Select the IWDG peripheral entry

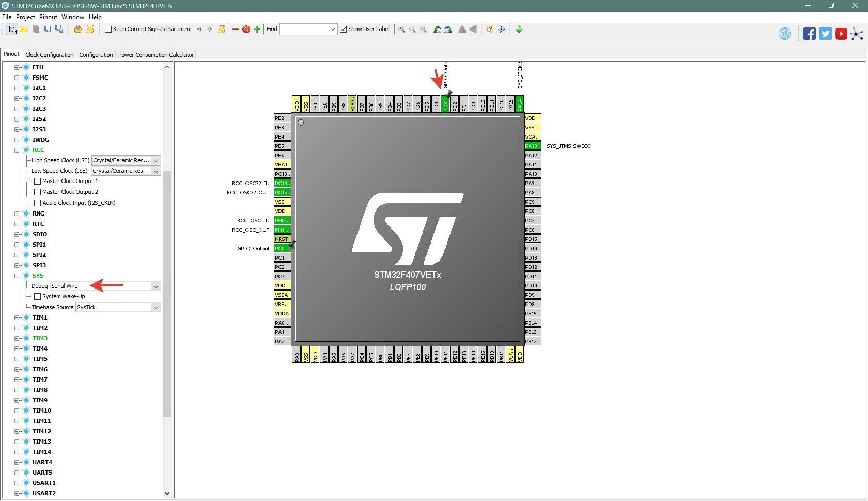coord(41,140)
